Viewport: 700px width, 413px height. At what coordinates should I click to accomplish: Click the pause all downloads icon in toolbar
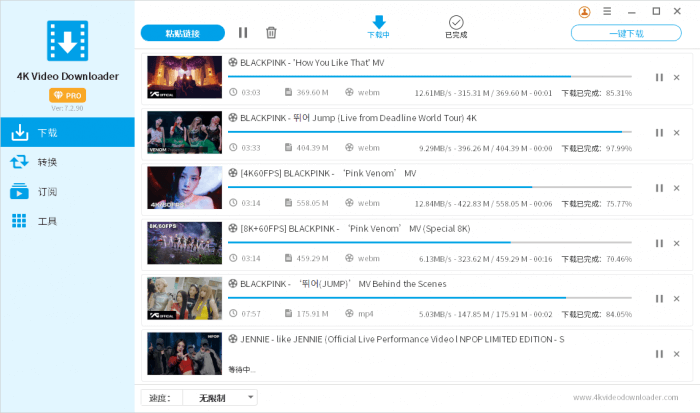click(x=243, y=33)
